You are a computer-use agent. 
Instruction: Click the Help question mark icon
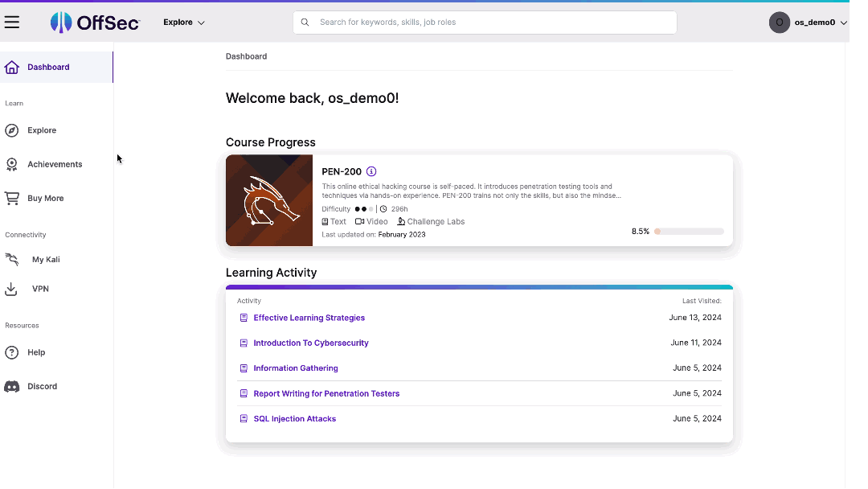[12, 352]
